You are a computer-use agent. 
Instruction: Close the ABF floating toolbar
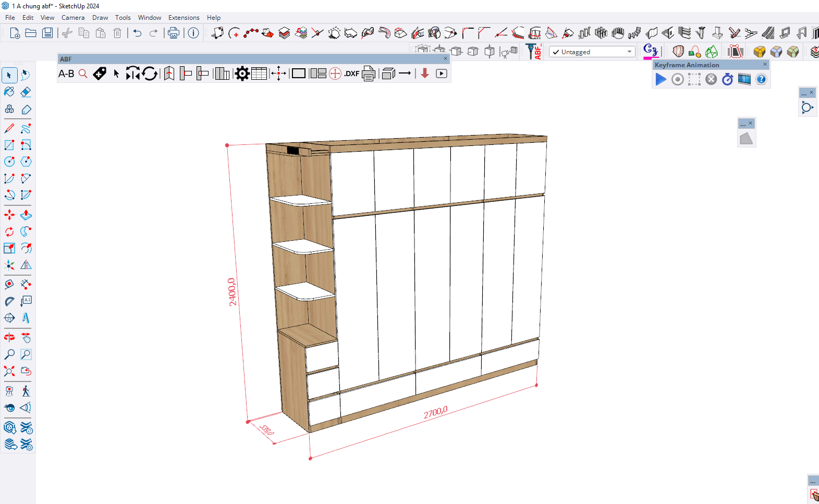click(x=445, y=59)
